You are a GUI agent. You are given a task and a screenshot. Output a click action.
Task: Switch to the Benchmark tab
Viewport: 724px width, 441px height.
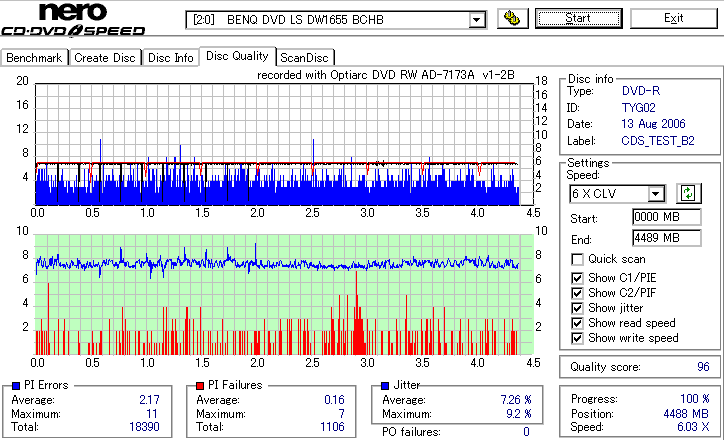tap(34, 58)
